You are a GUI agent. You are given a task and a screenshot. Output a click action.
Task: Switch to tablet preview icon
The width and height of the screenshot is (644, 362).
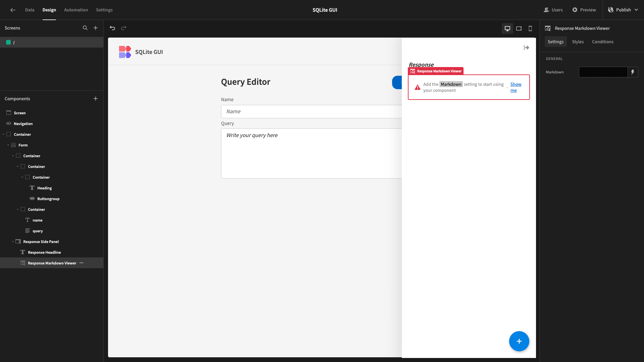pyautogui.click(x=519, y=28)
